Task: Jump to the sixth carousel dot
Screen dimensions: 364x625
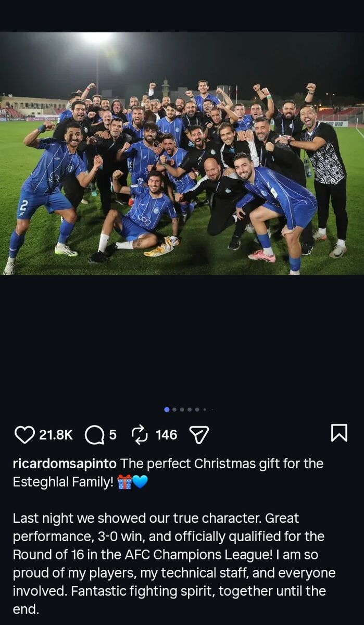Action: point(205,409)
